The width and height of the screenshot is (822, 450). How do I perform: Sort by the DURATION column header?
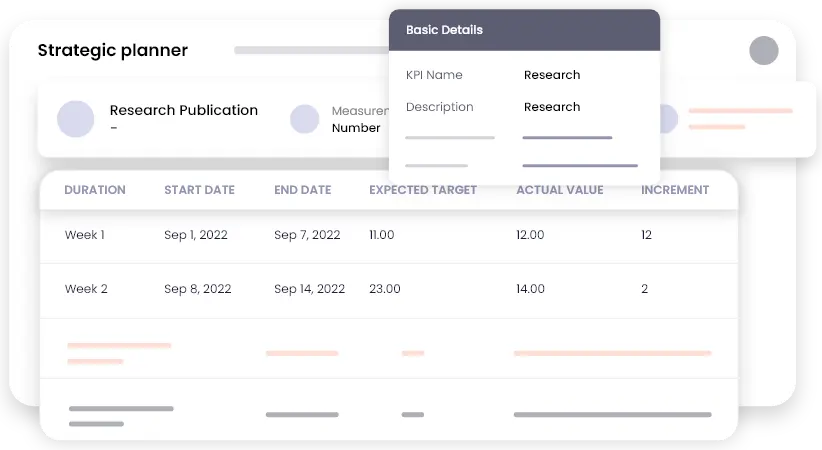95,190
